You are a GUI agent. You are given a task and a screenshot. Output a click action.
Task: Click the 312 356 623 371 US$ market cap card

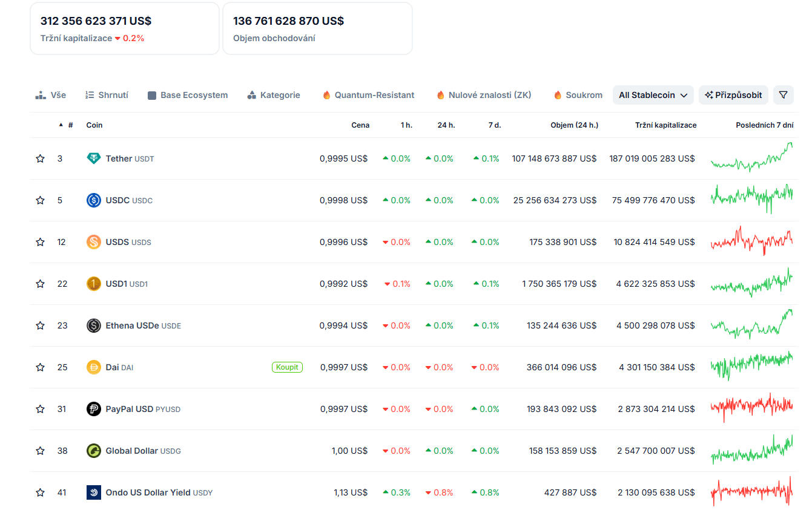click(125, 28)
